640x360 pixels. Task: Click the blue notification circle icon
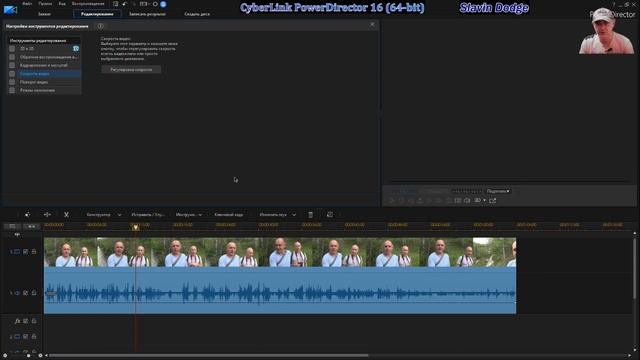[x=163, y=4]
